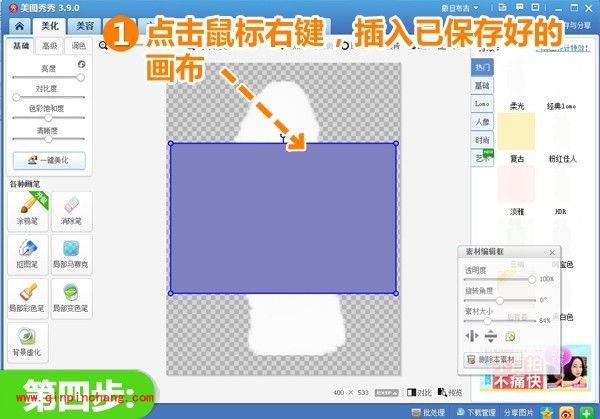
Task: Click the 透明度 transparency slider
Action: click(x=500, y=279)
